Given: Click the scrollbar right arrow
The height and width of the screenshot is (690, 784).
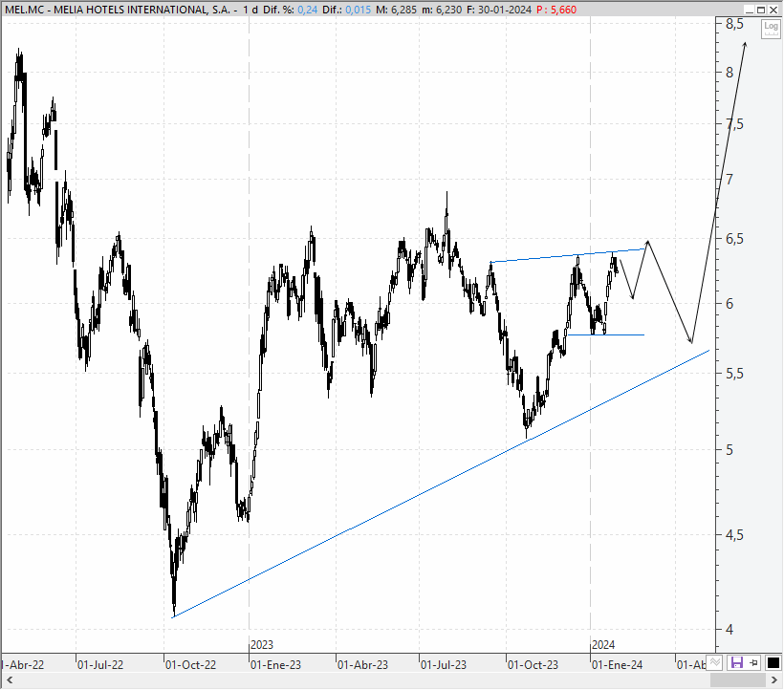Looking at the screenshot, I should pyautogui.click(x=775, y=680).
